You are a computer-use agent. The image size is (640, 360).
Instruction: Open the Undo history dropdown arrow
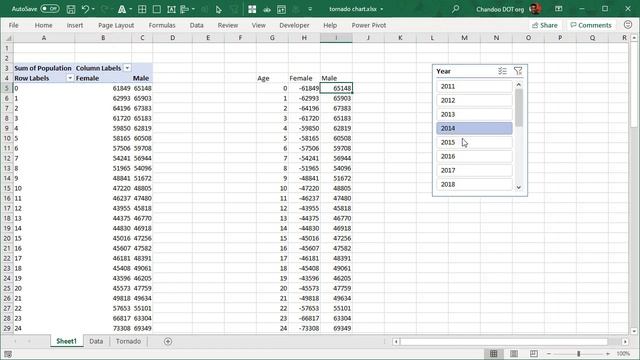[x=93, y=9]
